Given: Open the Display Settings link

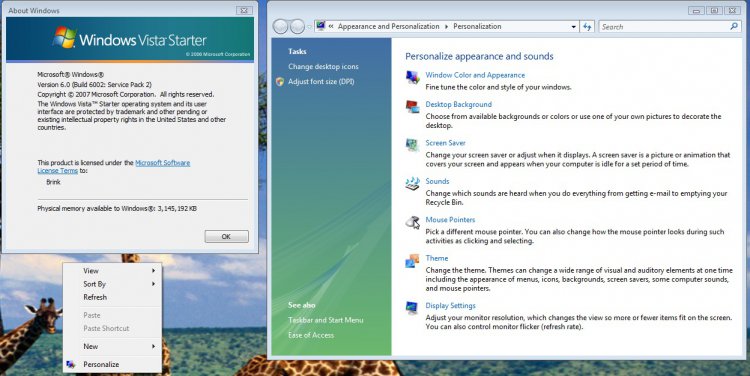Looking at the screenshot, I should pos(450,306).
